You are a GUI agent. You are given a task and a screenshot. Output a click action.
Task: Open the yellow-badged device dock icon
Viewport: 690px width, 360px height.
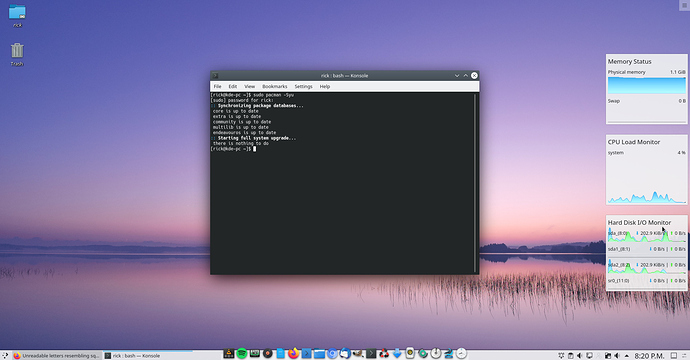410,353
